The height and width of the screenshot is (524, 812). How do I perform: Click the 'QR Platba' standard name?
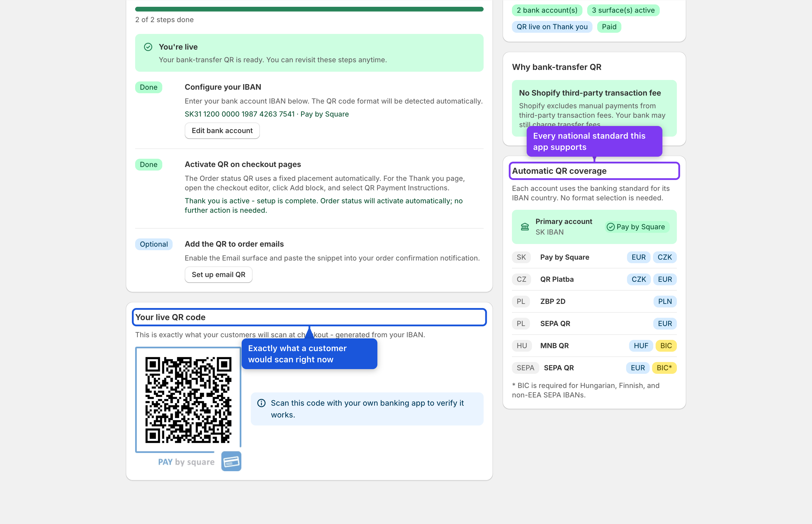point(557,279)
